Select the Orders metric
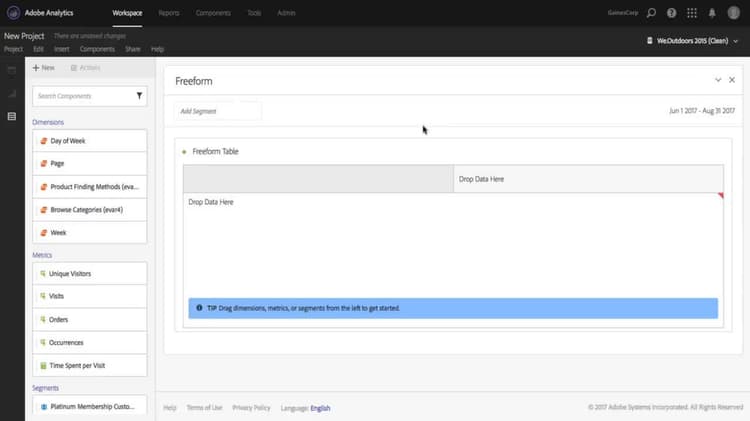750x421 pixels. point(89,320)
